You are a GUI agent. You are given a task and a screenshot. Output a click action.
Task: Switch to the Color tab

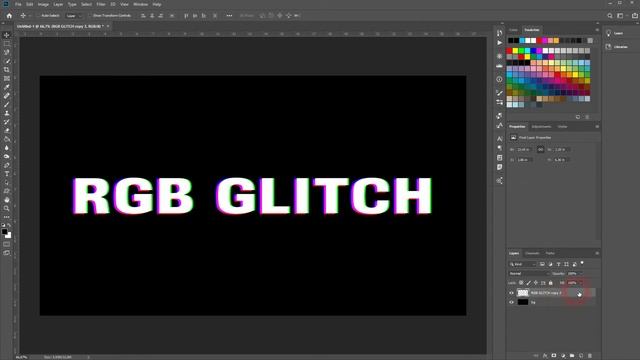(513, 30)
